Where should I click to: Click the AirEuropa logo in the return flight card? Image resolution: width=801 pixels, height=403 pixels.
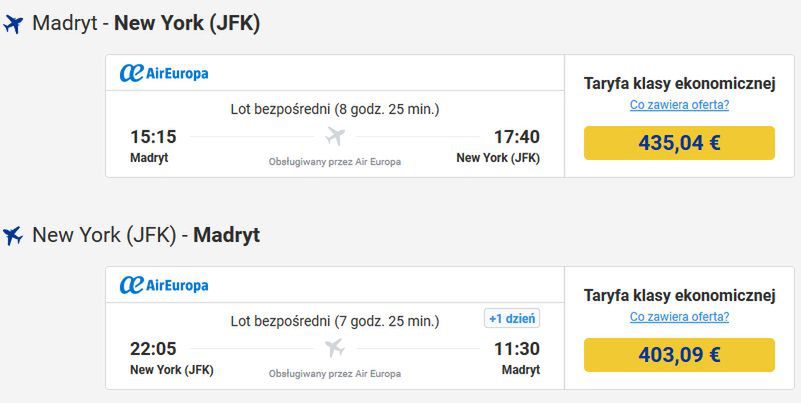[164, 285]
